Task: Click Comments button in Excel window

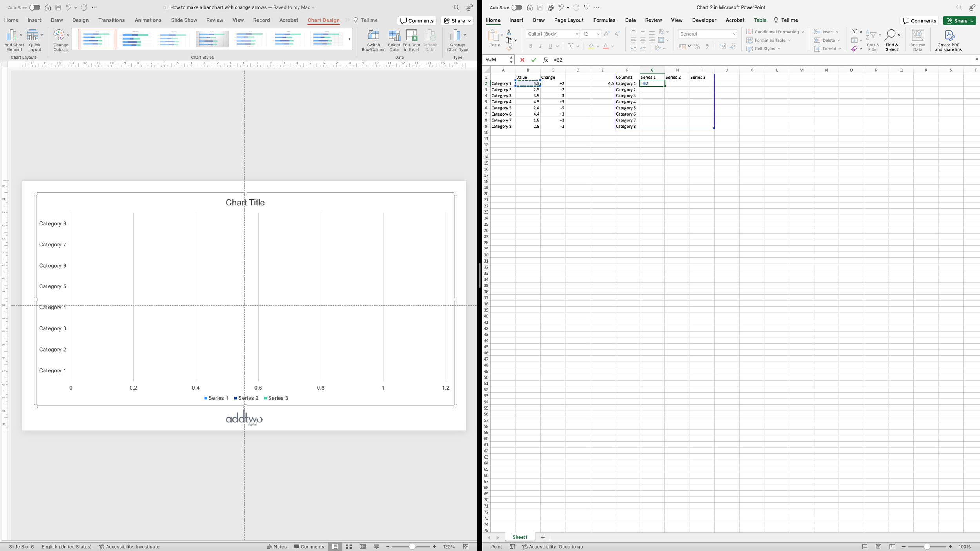Action: click(x=919, y=21)
